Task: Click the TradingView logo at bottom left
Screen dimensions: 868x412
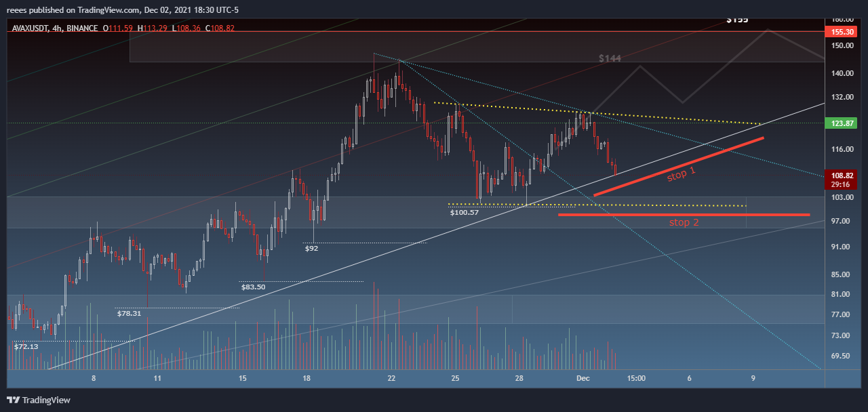Action: pos(39,400)
